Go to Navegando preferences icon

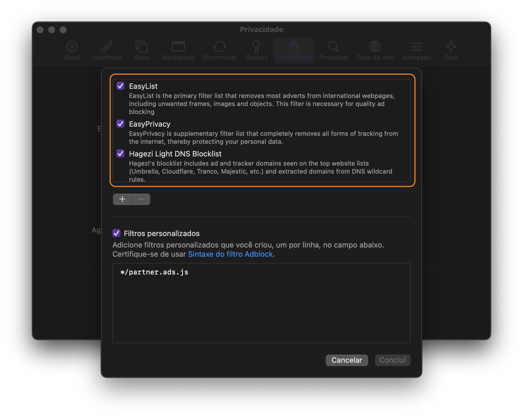(178, 47)
